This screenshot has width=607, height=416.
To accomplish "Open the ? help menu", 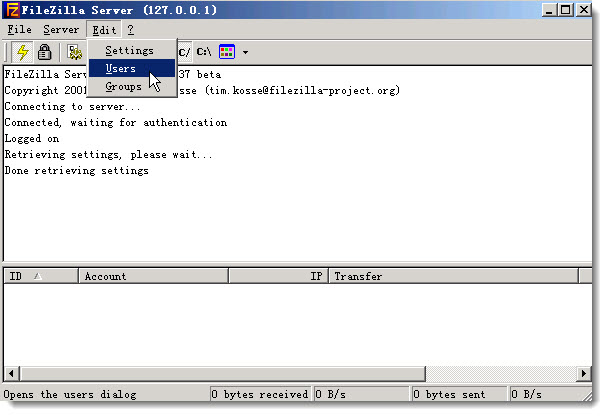I will click(x=130, y=29).
